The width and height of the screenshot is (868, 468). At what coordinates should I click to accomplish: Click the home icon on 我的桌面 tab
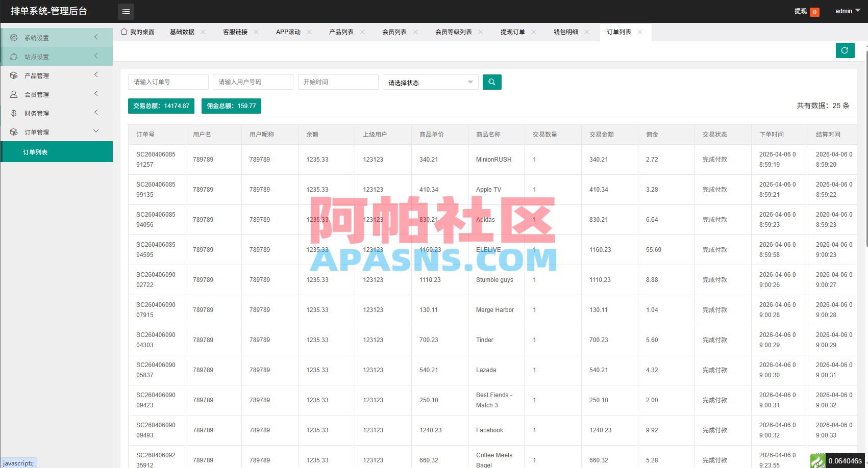click(x=124, y=32)
